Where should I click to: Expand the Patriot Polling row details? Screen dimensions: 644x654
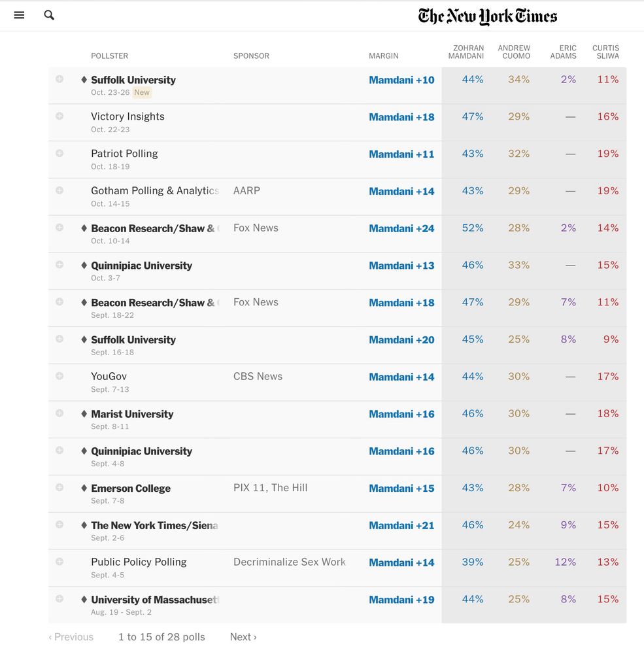pos(59,153)
